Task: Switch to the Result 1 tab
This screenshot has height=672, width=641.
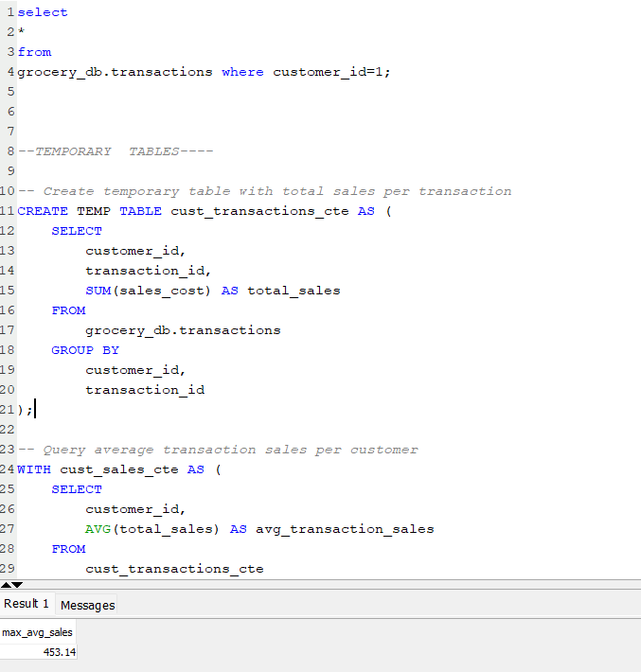Action: point(27,604)
